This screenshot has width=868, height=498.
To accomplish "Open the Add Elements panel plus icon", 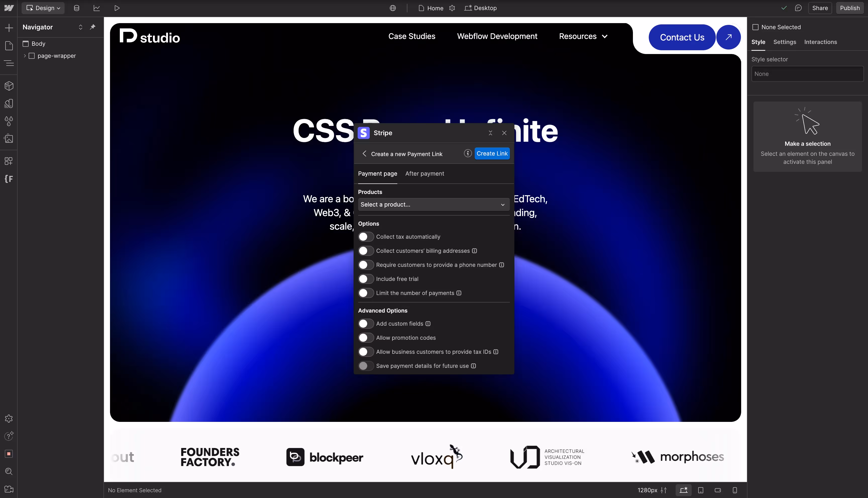I will pyautogui.click(x=9, y=28).
